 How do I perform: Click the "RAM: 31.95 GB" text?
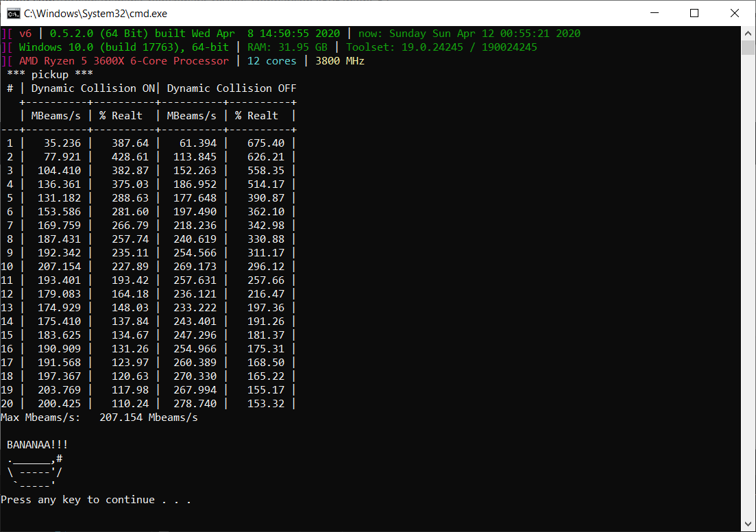pyautogui.click(x=287, y=47)
